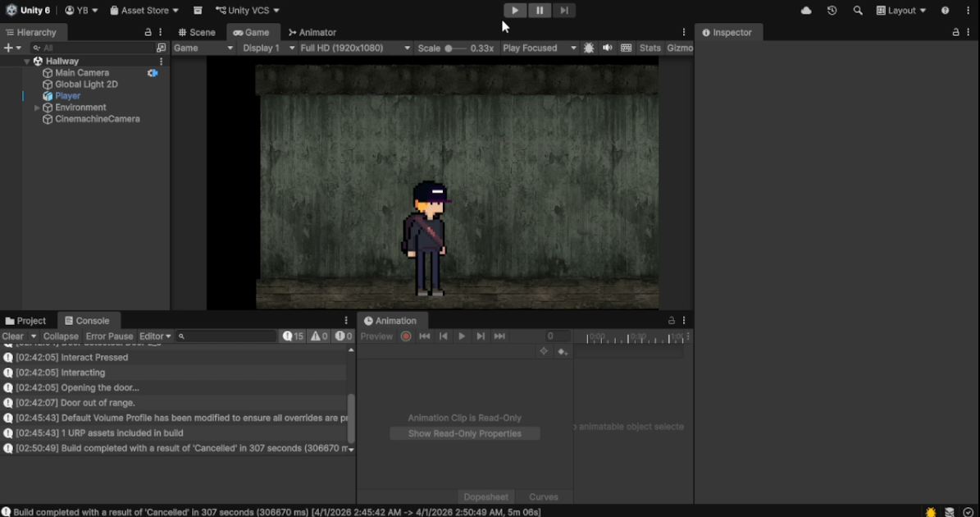Viewport: 980px width, 517px height.
Task: Open the undo history icon
Action: tap(832, 10)
